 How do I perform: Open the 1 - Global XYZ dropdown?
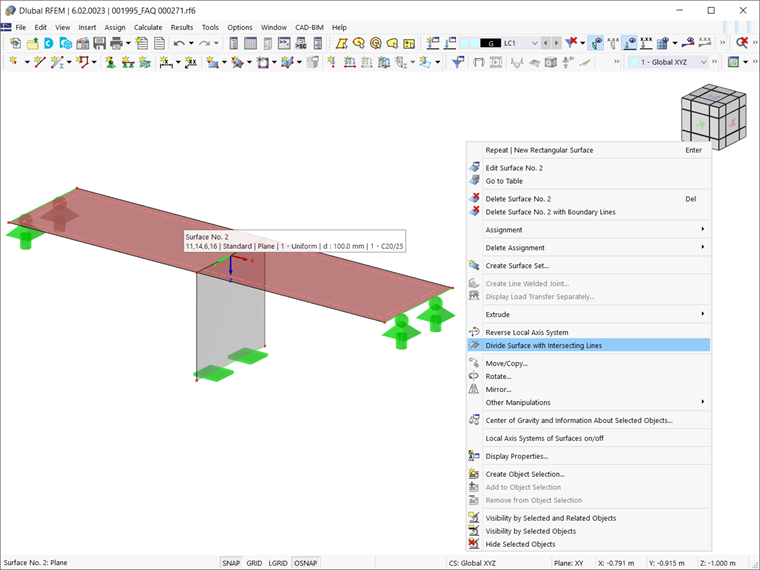point(703,62)
